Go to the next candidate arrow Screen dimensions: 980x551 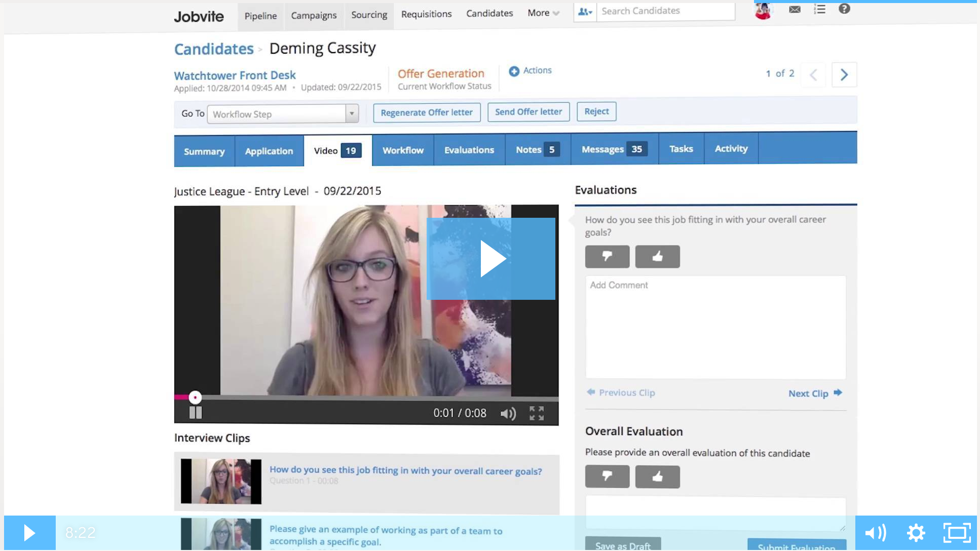(x=844, y=75)
